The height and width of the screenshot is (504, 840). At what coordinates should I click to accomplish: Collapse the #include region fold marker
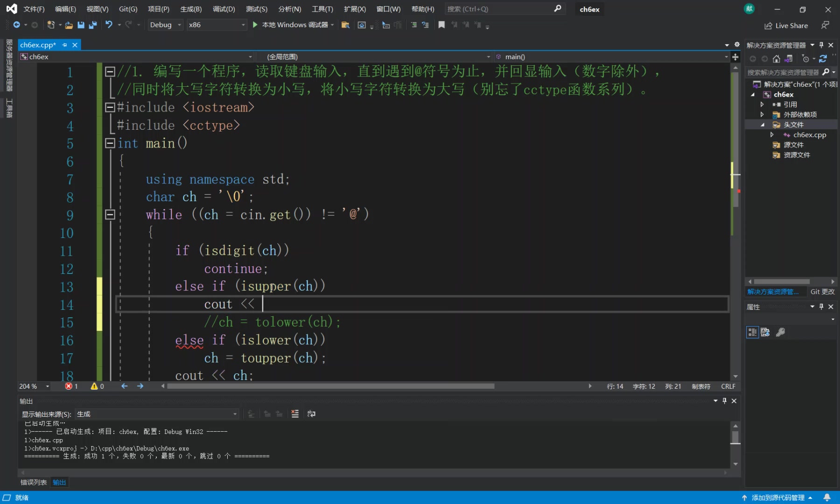coord(110,107)
